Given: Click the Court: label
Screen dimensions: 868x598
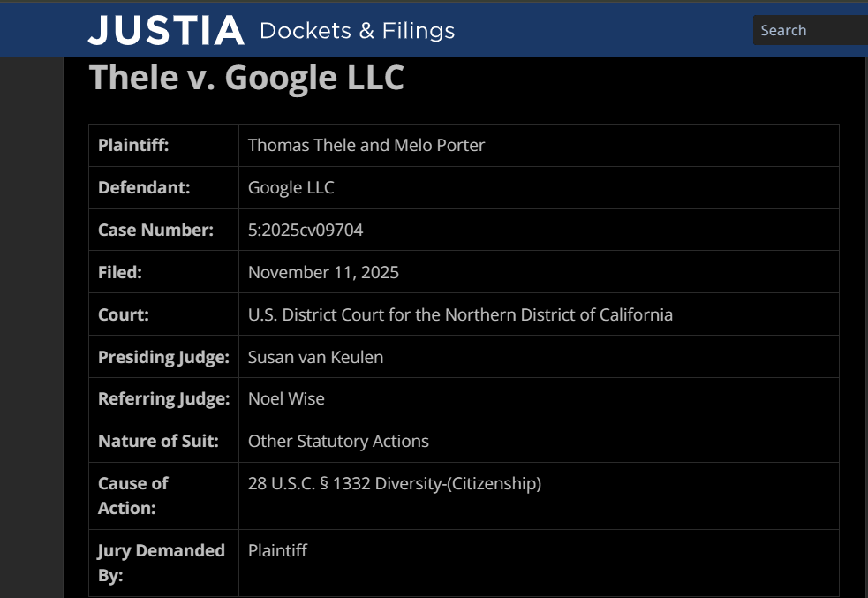Looking at the screenshot, I should (124, 314).
